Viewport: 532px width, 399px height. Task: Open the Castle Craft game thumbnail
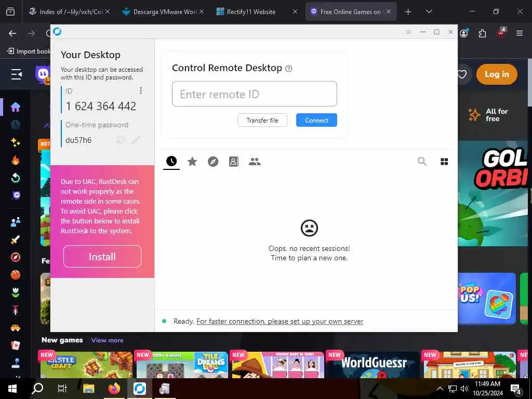coord(87,365)
